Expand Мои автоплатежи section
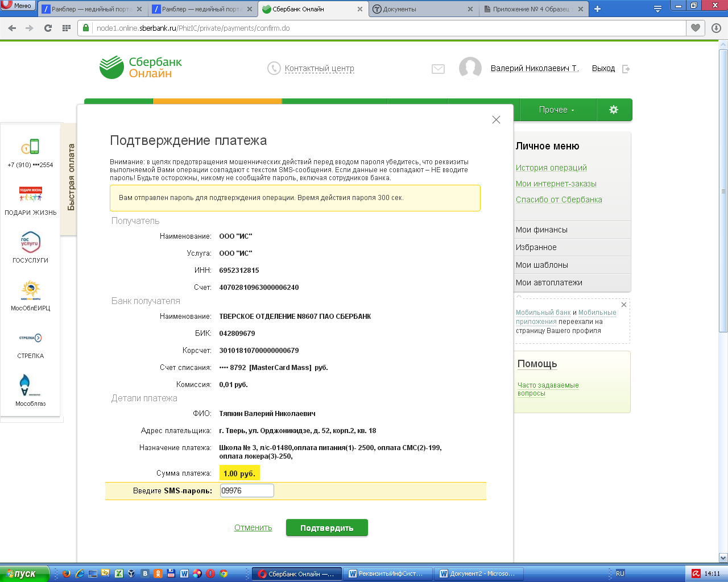Screen dimensions: 728x582 pos(573,282)
